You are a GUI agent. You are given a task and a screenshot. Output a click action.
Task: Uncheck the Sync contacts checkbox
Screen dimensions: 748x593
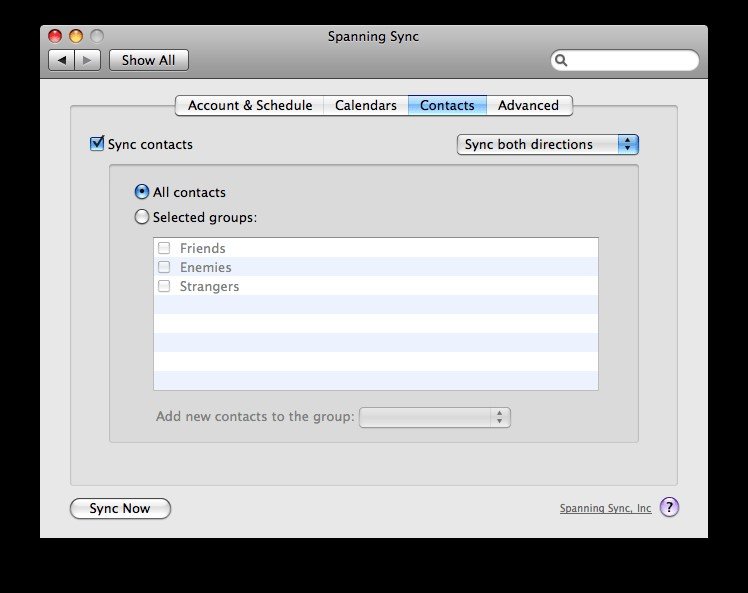click(x=97, y=144)
